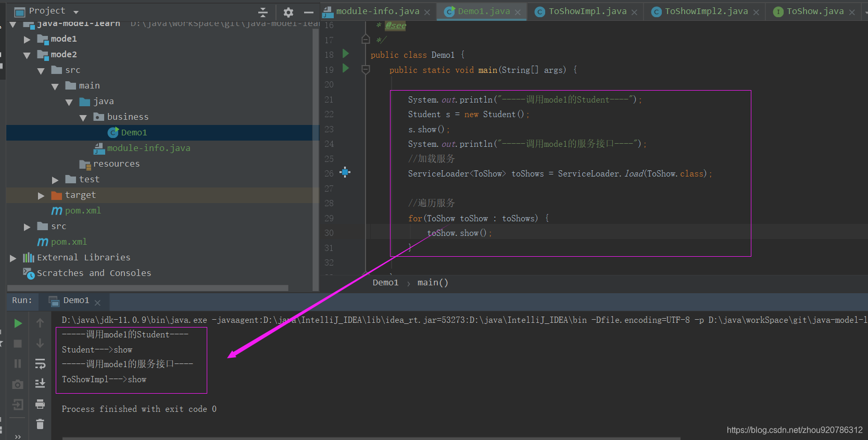Place cursor on toShow.show() line 30
The width and height of the screenshot is (868, 440).
coord(459,233)
